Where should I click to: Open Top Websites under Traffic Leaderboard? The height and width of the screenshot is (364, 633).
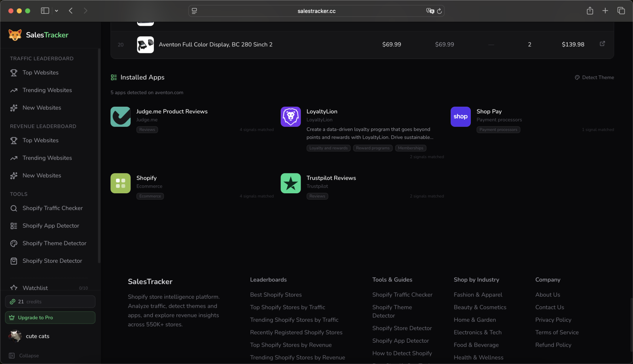(40, 73)
